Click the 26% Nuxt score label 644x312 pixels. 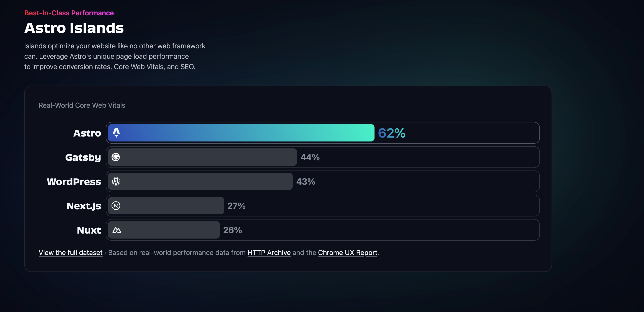233,230
